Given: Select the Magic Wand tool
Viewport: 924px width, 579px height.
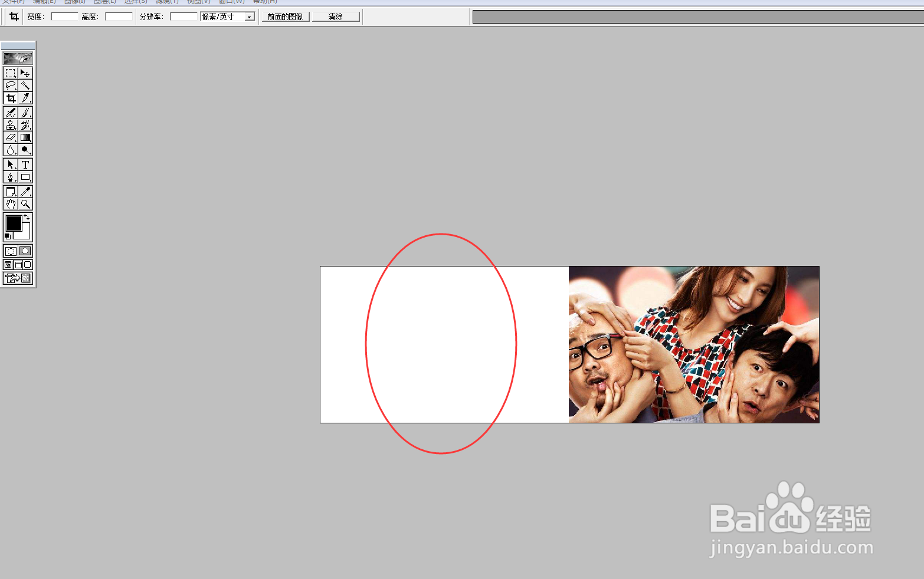Looking at the screenshot, I should (25, 85).
